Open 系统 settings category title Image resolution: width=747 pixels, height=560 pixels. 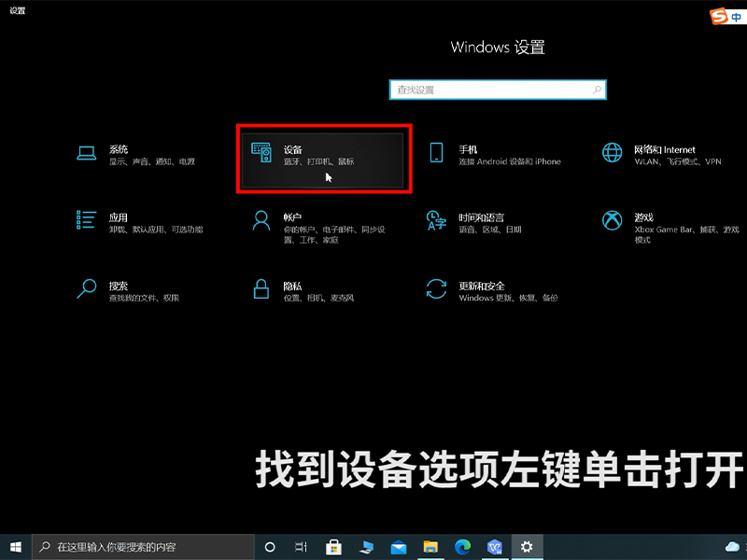point(119,149)
